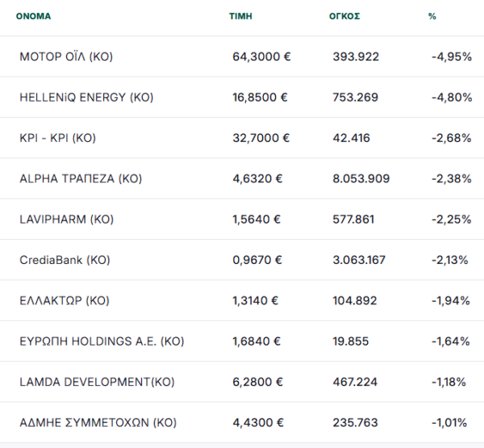The height and width of the screenshot is (448, 484).
Task: Click the -1,01% change value
Action: point(449,423)
